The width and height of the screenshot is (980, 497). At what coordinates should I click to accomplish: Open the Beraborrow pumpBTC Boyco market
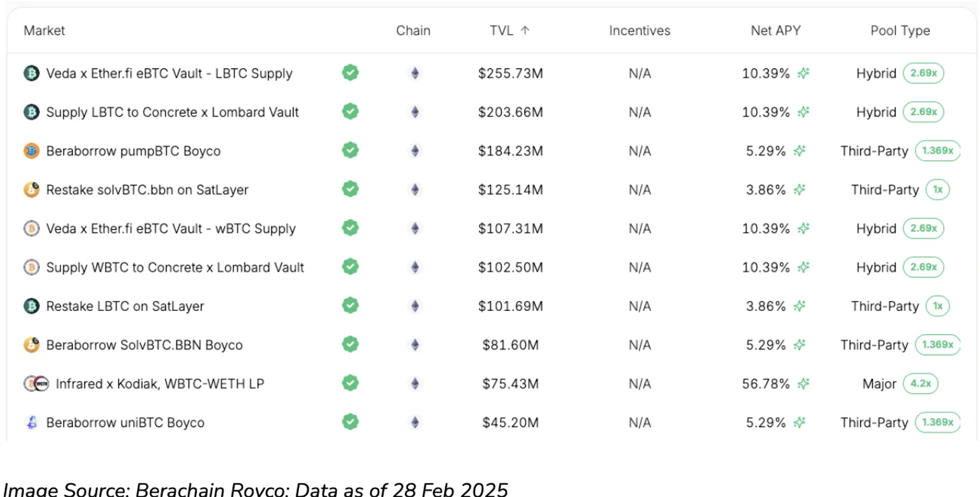click(134, 151)
